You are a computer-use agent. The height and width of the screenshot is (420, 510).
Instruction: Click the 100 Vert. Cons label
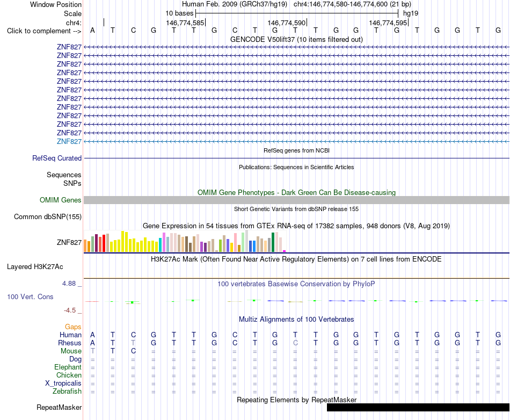[x=30, y=296]
